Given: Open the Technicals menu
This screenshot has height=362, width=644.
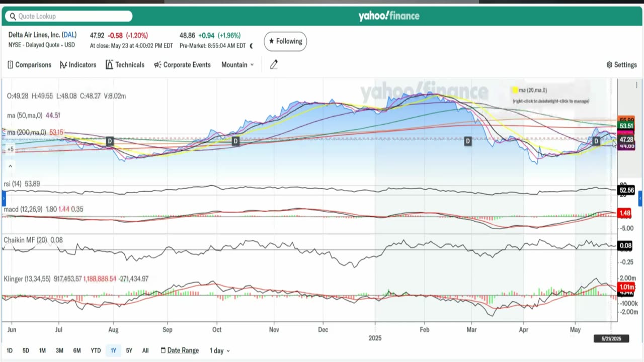Looking at the screenshot, I should coord(125,65).
